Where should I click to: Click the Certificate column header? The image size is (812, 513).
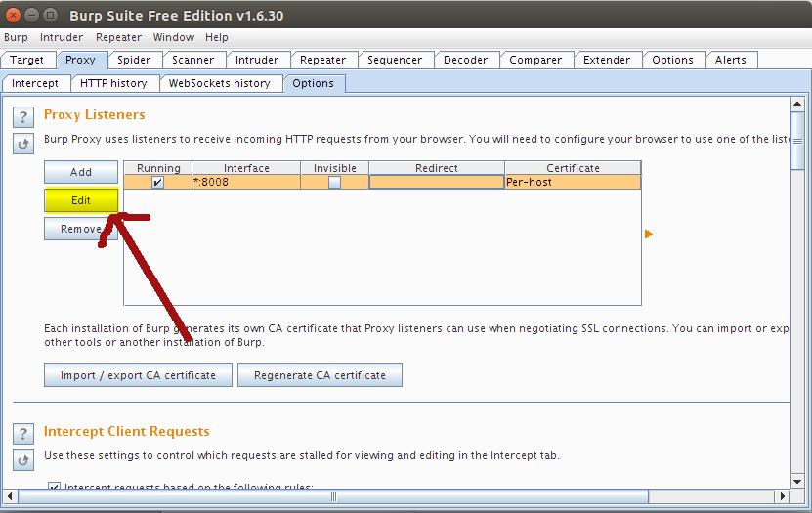pyautogui.click(x=573, y=168)
